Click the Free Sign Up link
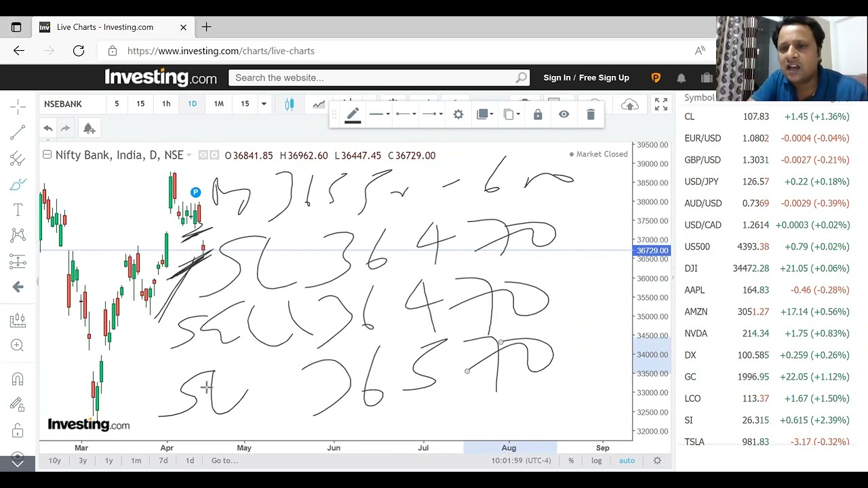This screenshot has height=488, width=868. (x=604, y=78)
